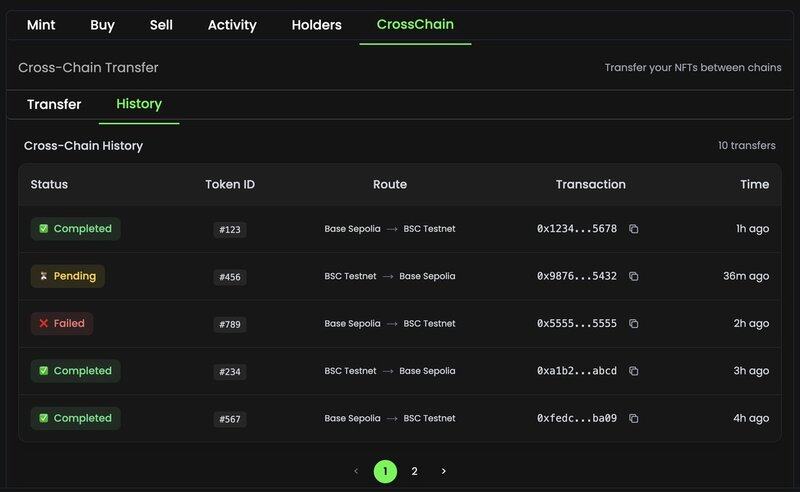
Task: Select token ID #789
Action: tap(230, 325)
